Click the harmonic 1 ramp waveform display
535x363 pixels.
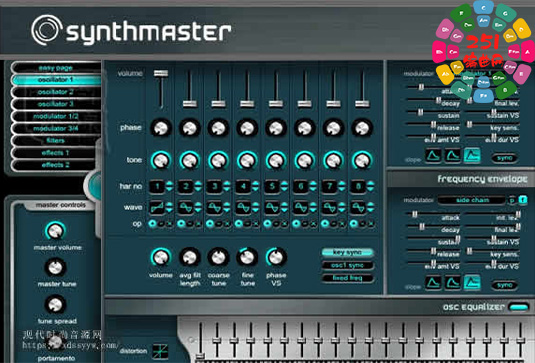click(x=157, y=207)
